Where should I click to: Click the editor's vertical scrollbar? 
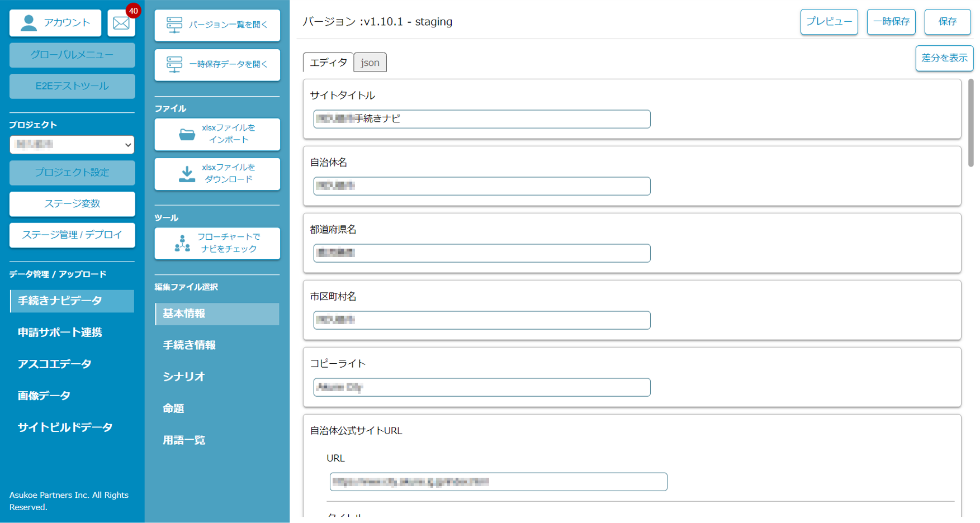pos(970,123)
